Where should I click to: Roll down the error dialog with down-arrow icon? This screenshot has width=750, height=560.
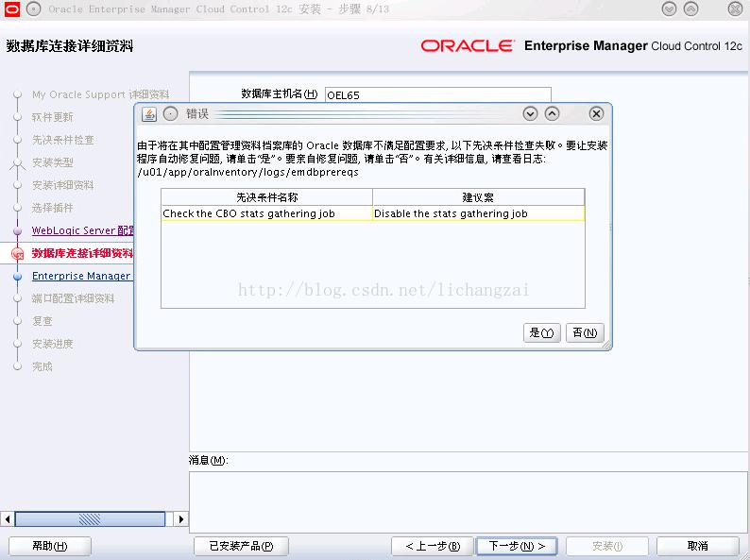click(x=530, y=114)
